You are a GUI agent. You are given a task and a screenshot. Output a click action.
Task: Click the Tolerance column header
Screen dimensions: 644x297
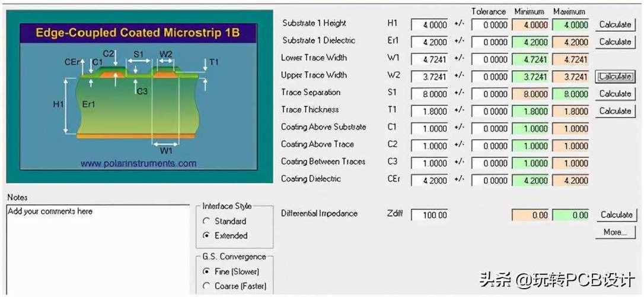[x=489, y=12]
